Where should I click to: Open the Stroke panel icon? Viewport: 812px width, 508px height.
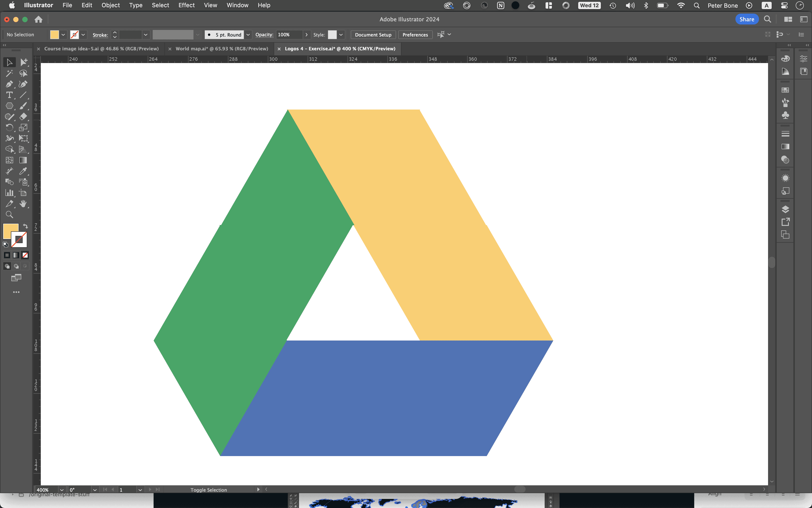[785, 134]
